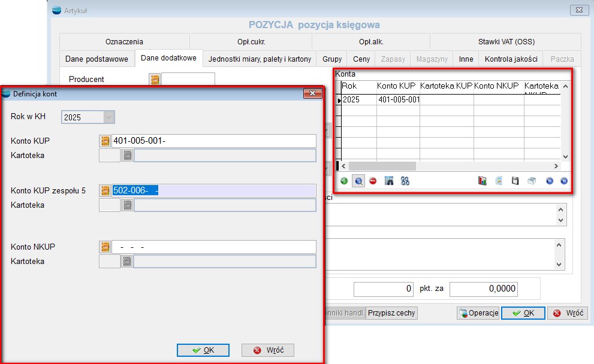Click the green add record icon under Konta
This screenshot has height=364, width=594.
(x=344, y=181)
